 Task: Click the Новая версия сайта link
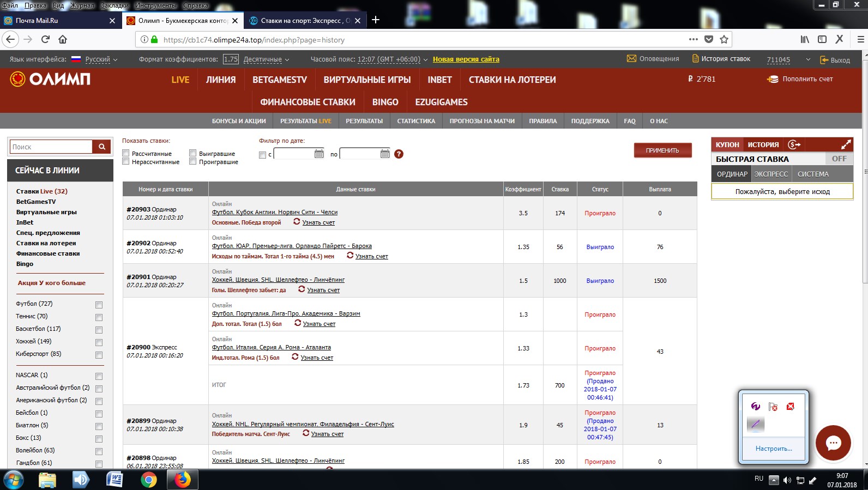tap(466, 59)
